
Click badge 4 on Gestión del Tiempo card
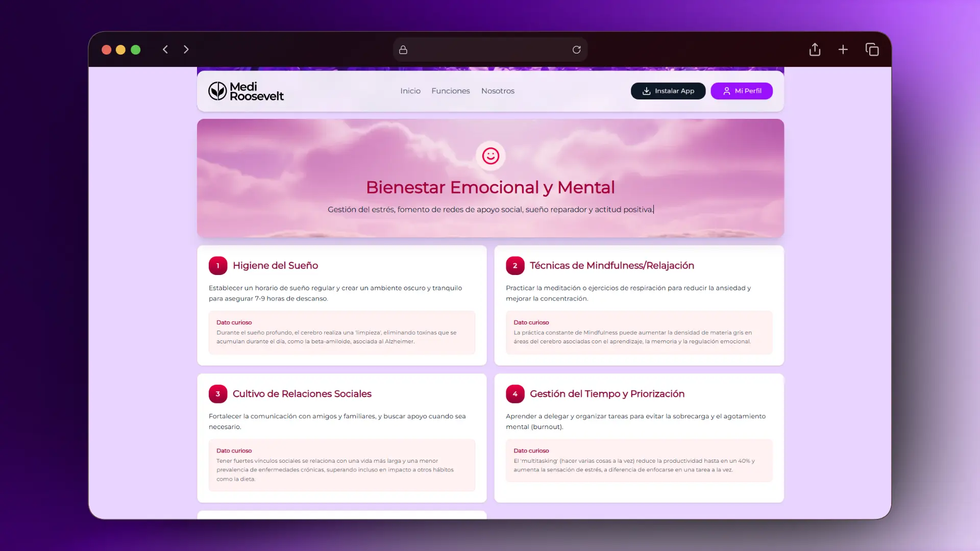[x=514, y=393]
